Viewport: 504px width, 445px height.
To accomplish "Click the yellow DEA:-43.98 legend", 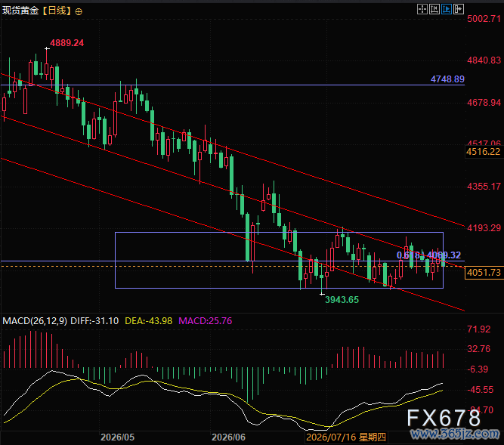I will (149, 320).
